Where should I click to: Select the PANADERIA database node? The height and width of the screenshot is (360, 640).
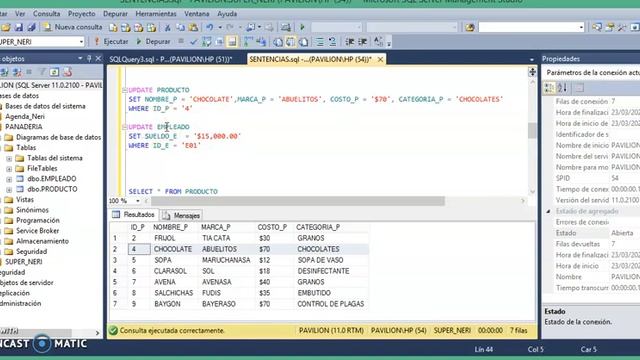(x=24, y=127)
